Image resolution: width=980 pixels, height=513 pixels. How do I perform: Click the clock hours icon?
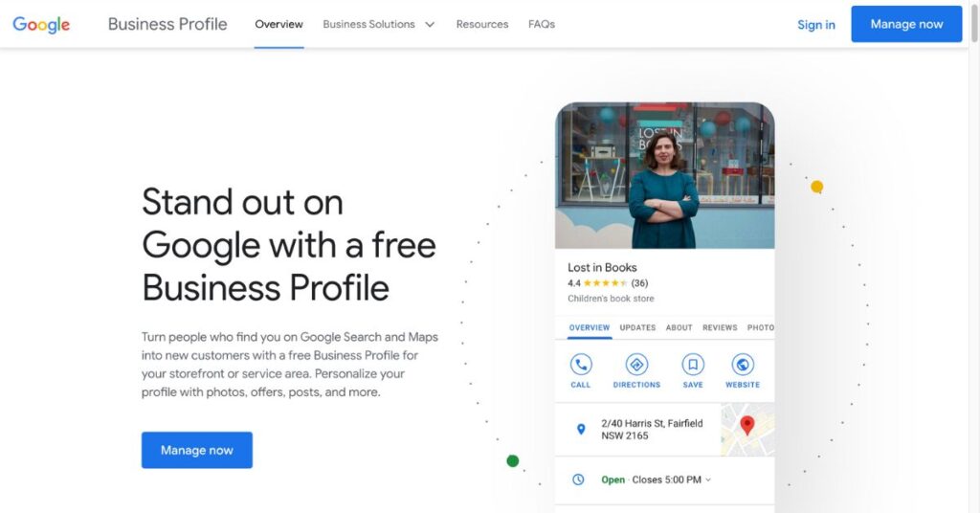pyautogui.click(x=578, y=480)
